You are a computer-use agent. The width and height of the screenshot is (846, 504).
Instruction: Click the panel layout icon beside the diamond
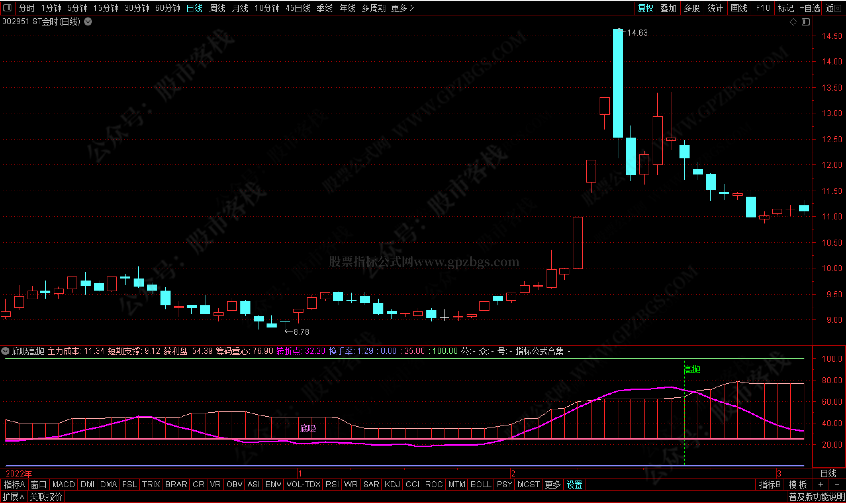[806, 22]
